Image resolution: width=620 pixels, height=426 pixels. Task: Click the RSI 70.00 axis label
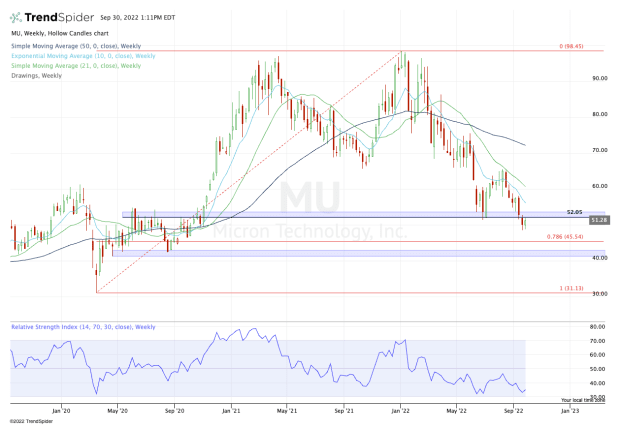[x=597, y=341]
